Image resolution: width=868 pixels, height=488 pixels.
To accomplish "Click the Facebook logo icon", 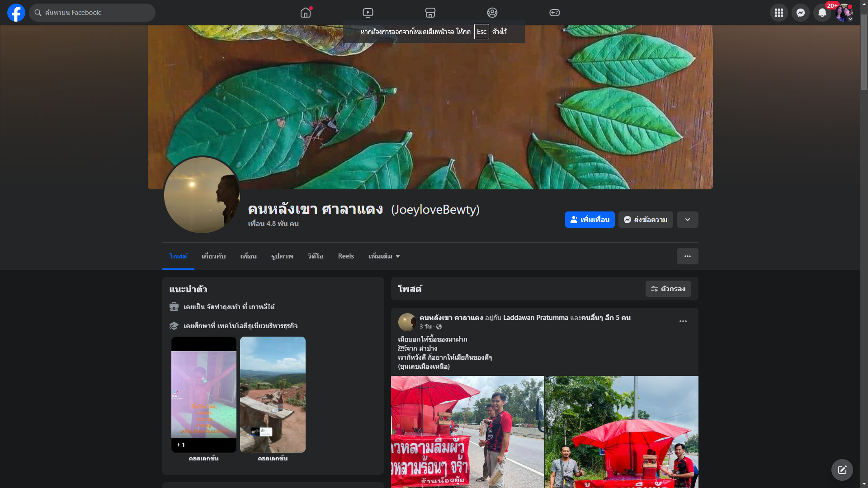I will pyautogui.click(x=16, y=13).
